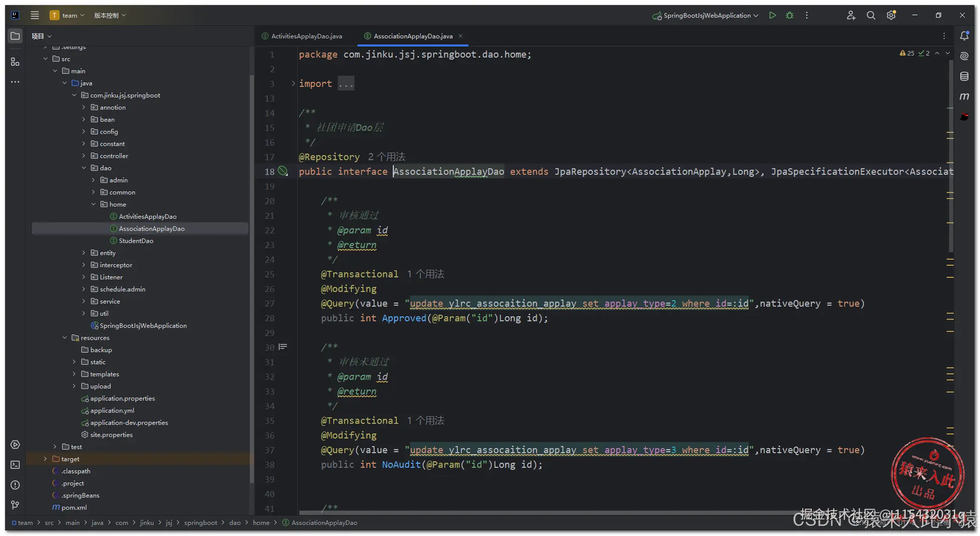Open editor tab options menu
Image resolution: width=980 pixels, height=536 pixels.
[x=944, y=36]
